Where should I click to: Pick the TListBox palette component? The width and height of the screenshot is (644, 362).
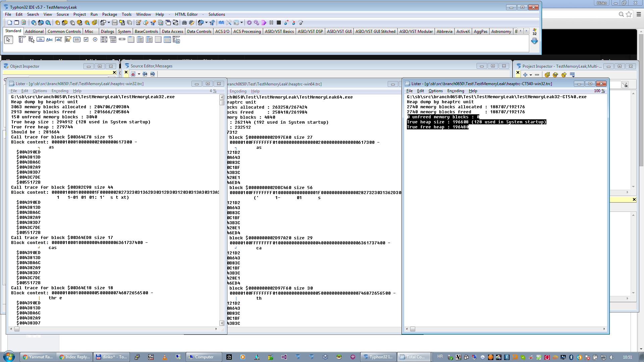(104, 40)
